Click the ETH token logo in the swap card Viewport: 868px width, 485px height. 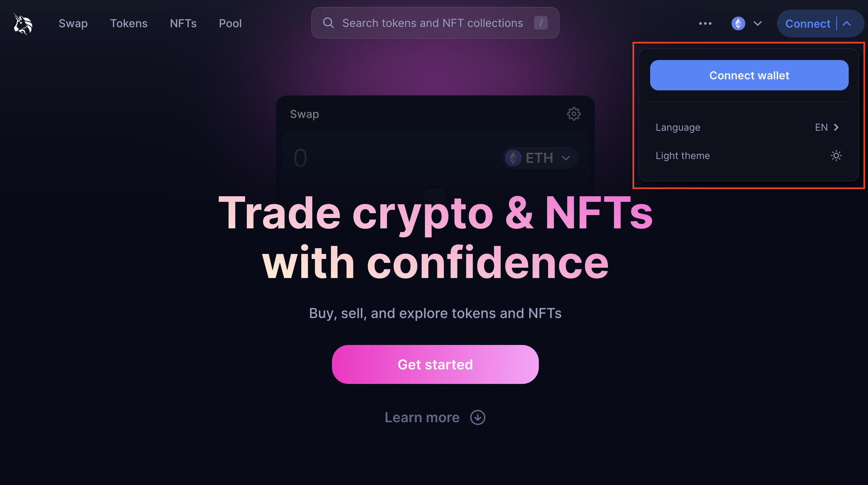coord(513,158)
